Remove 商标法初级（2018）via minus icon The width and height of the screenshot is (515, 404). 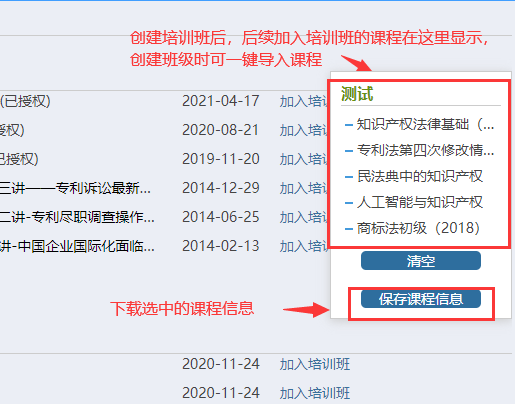(349, 229)
